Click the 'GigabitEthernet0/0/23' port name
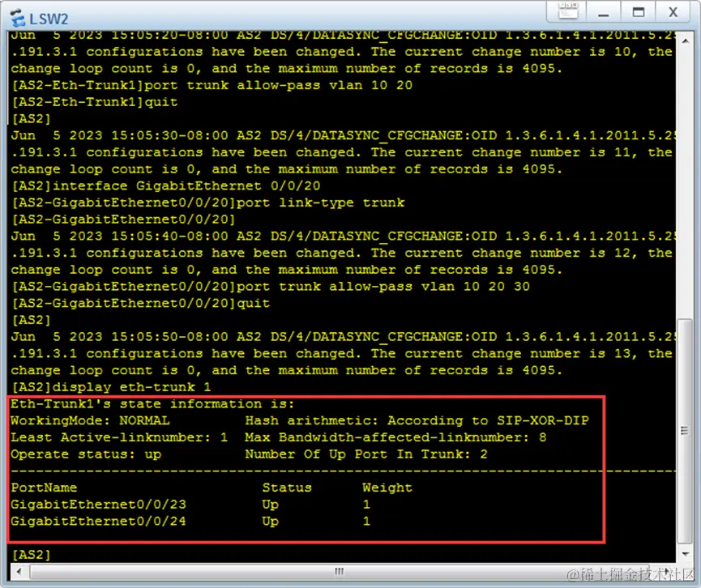 pyautogui.click(x=98, y=505)
